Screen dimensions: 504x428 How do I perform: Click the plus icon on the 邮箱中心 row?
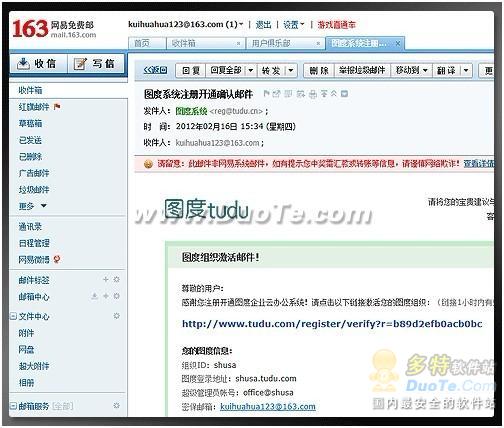click(x=106, y=296)
